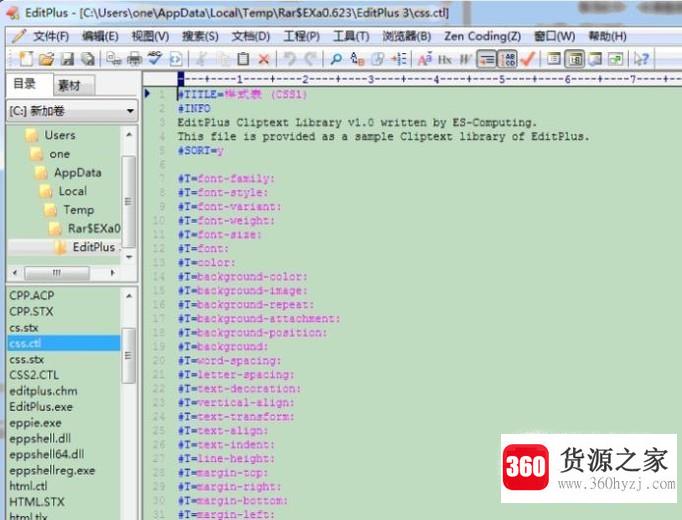Image resolution: width=682 pixels, height=520 pixels.
Task: Select HTML.STX in file list
Action: [x=37, y=502]
